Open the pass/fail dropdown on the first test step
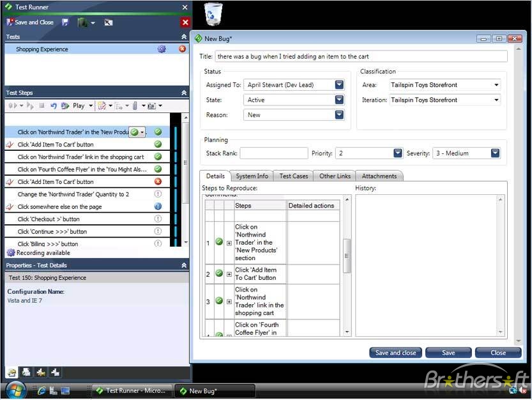532x400 pixels. click(142, 132)
